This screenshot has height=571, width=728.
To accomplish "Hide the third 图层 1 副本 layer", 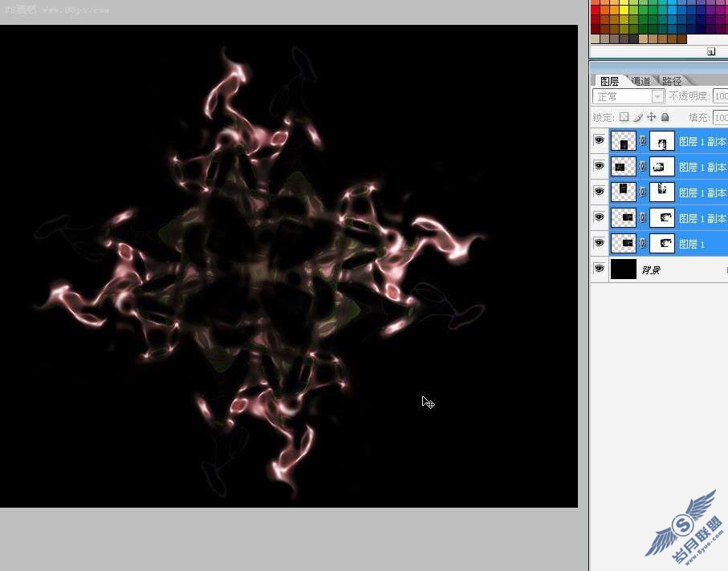I will point(599,192).
